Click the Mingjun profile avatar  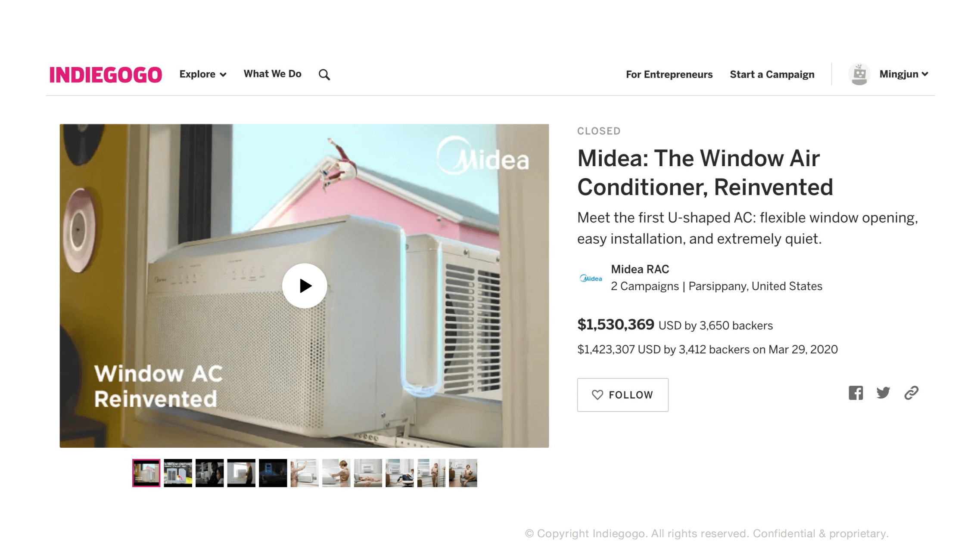pyautogui.click(x=859, y=74)
